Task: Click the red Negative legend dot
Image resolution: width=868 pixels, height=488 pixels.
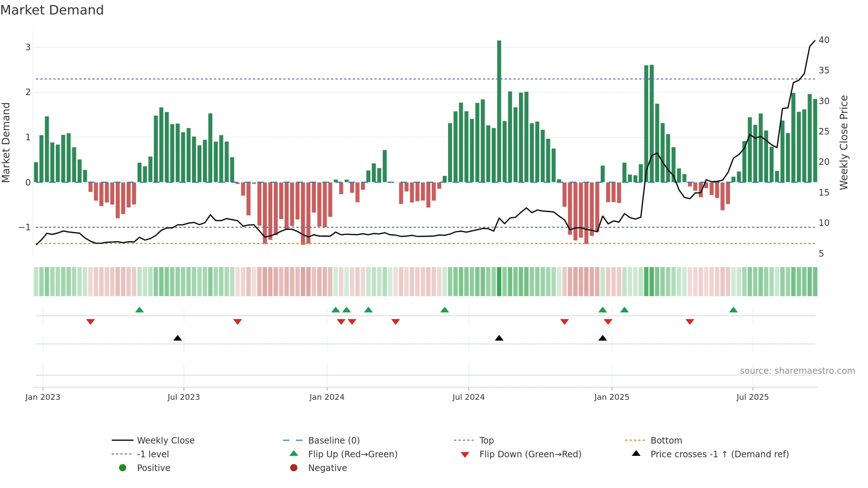Action: coord(294,468)
